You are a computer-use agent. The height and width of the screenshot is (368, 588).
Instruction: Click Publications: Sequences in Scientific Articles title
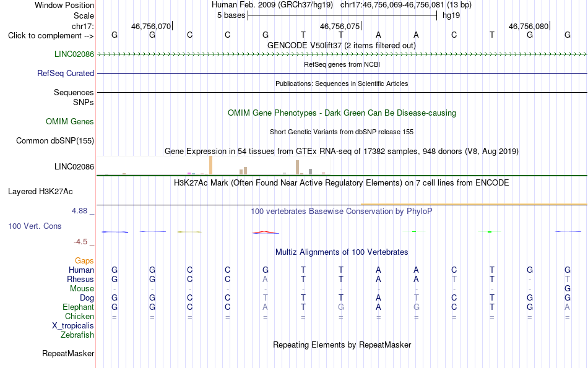[x=342, y=83]
